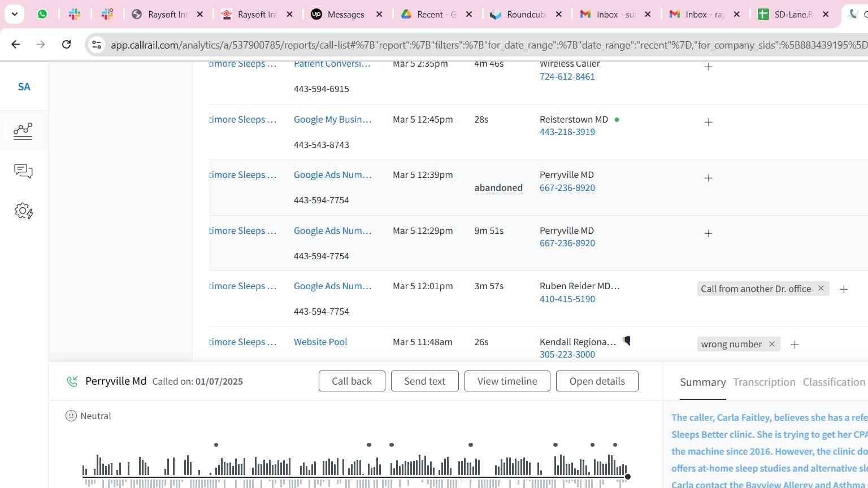
Task: Add a tag to the abandoned 12:39pm call
Action: click(708, 178)
